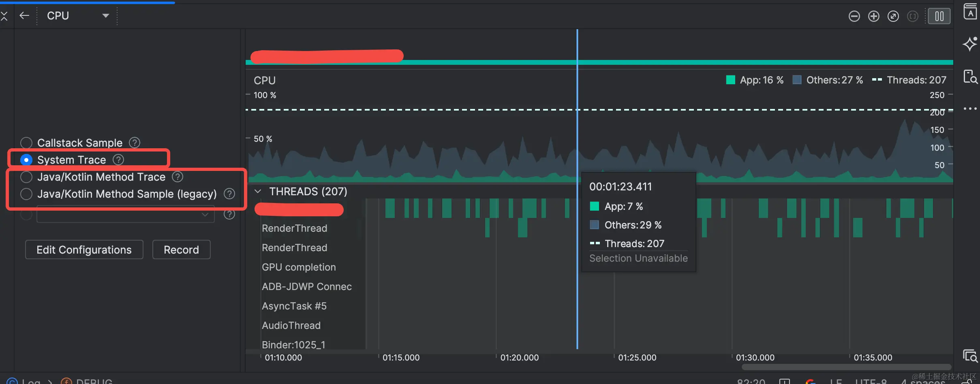Show help for System Trace
Screen dimensions: 980x384
118,160
